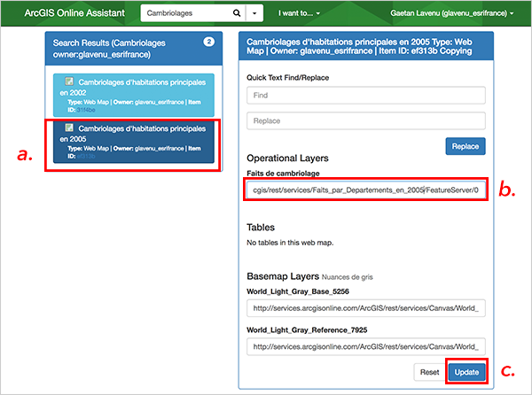532x395 pixels.
Task: Click the 'No tables in this web map.' text
Action: (290, 243)
